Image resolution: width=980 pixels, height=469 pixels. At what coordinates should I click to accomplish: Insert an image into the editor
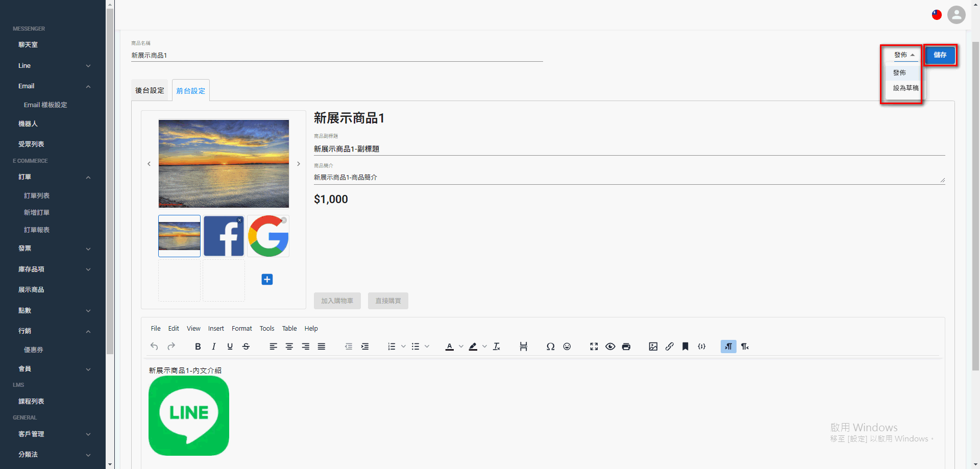pyautogui.click(x=653, y=347)
